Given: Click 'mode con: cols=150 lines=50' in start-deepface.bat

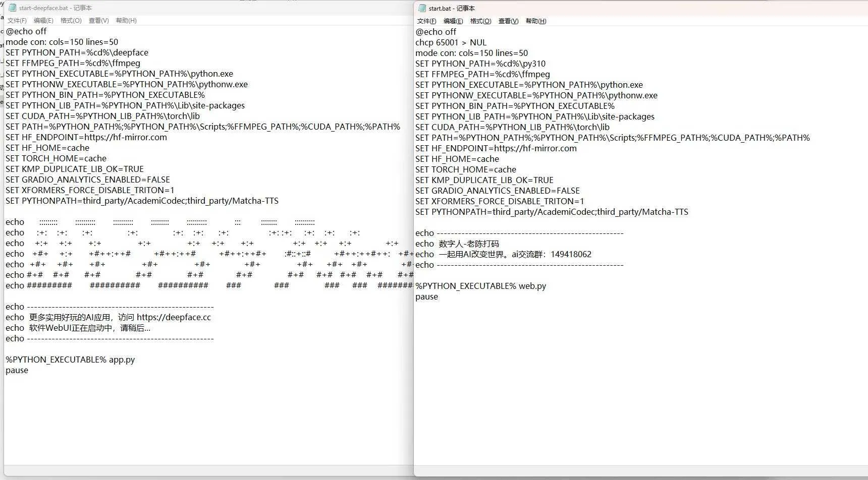Looking at the screenshot, I should (x=62, y=42).
